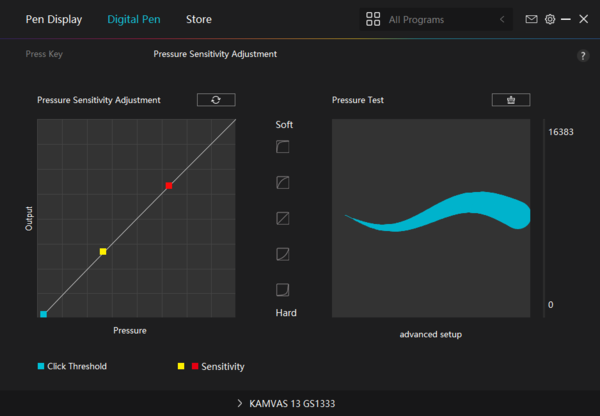Click the All Programs grid icon

(x=373, y=19)
